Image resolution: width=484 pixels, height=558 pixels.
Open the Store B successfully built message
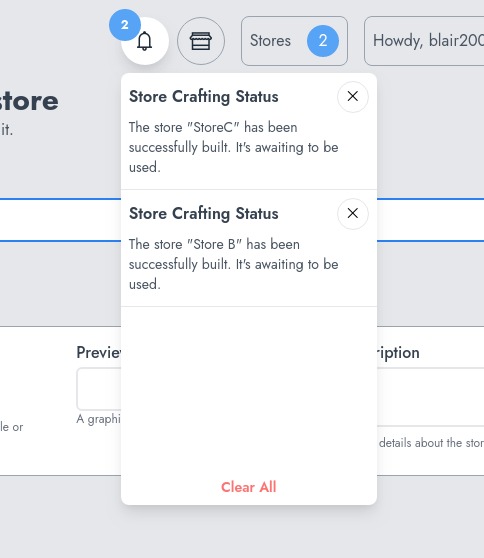[233, 264]
